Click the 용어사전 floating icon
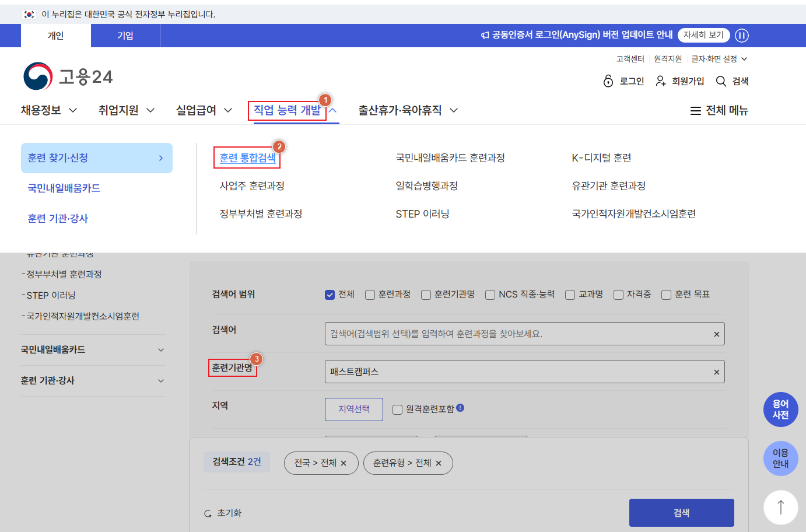Viewport: 806px width, 532px height. [x=780, y=409]
